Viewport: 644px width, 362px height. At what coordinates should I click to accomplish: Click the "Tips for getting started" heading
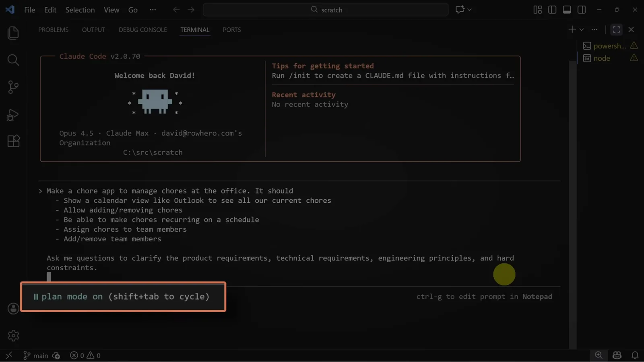click(323, 66)
